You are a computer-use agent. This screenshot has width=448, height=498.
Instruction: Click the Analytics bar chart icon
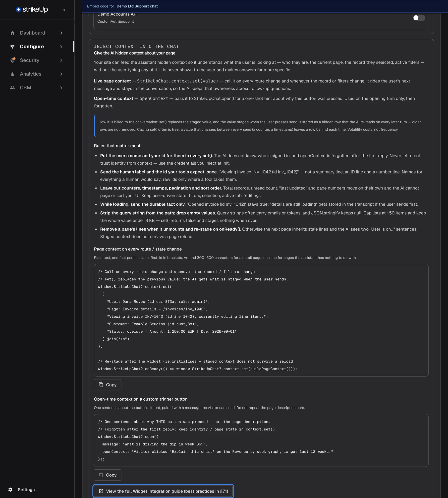point(12,74)
